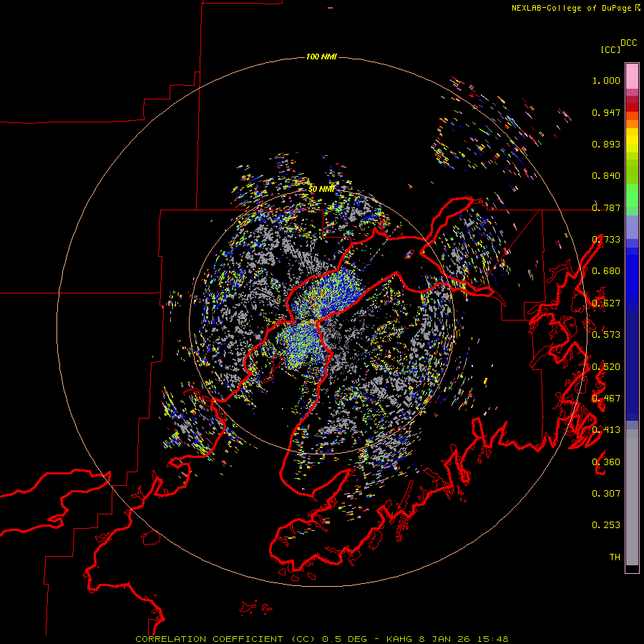Image resolution: width=644 pixels, height=644 pixels.
Task: Click the [CC] legend unit label
Action: click(x=611, y=49)
